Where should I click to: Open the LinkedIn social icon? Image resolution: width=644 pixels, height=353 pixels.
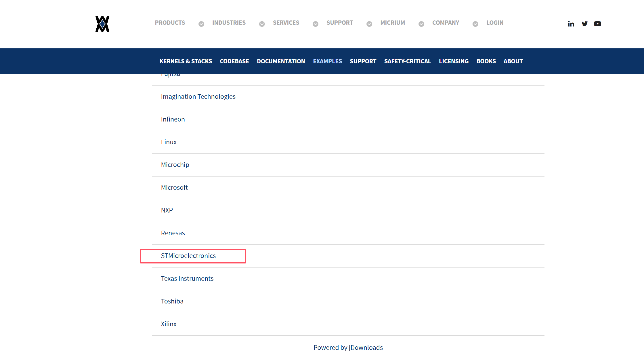(x=571, y=24)
